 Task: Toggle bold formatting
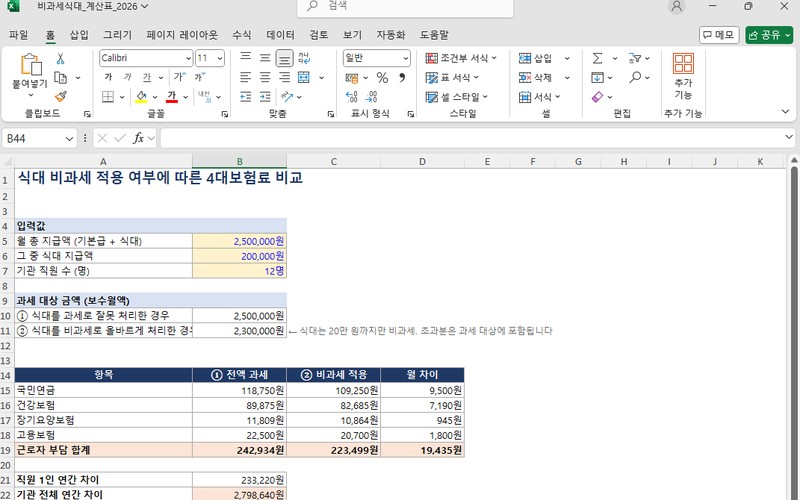108,77
